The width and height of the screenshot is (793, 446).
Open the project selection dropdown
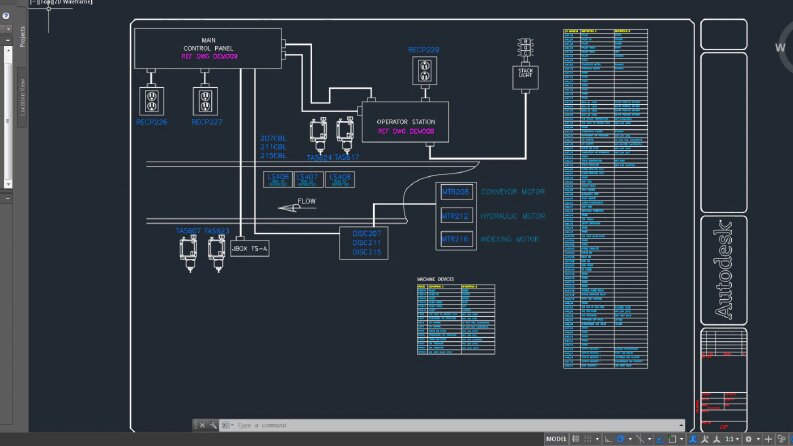click(8, 29)
